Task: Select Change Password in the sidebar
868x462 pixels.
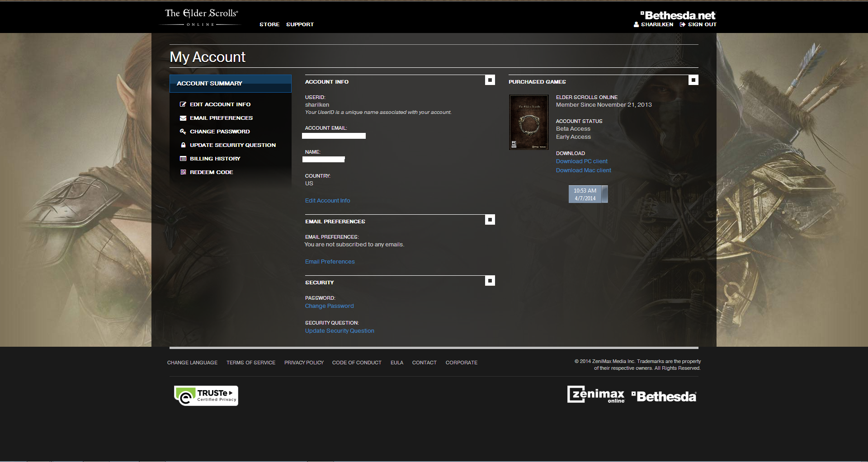Action: coord(220,132)
